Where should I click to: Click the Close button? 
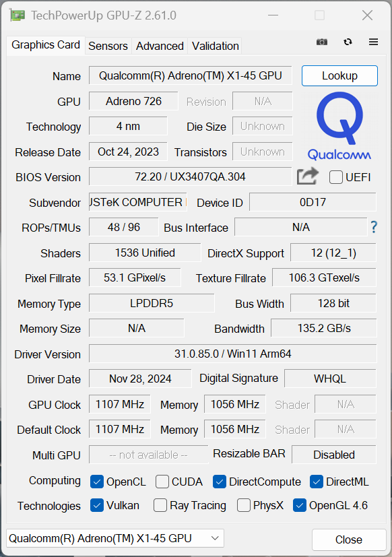pos(349,539)
